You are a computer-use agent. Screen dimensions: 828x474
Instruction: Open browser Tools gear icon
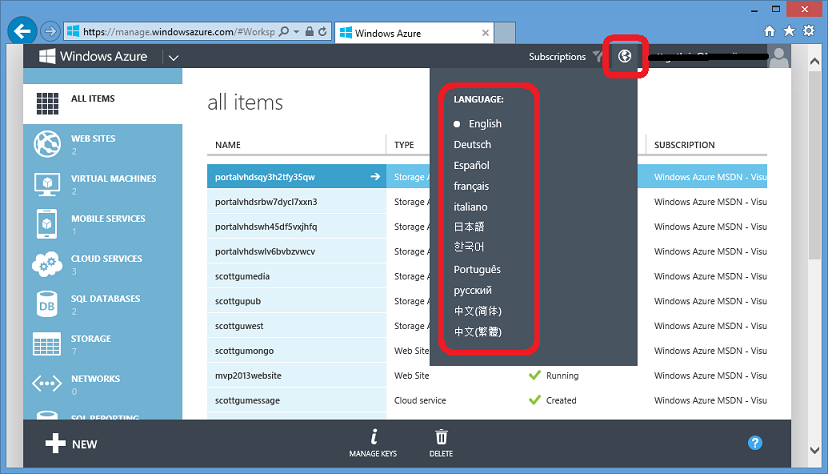[808, 31]
